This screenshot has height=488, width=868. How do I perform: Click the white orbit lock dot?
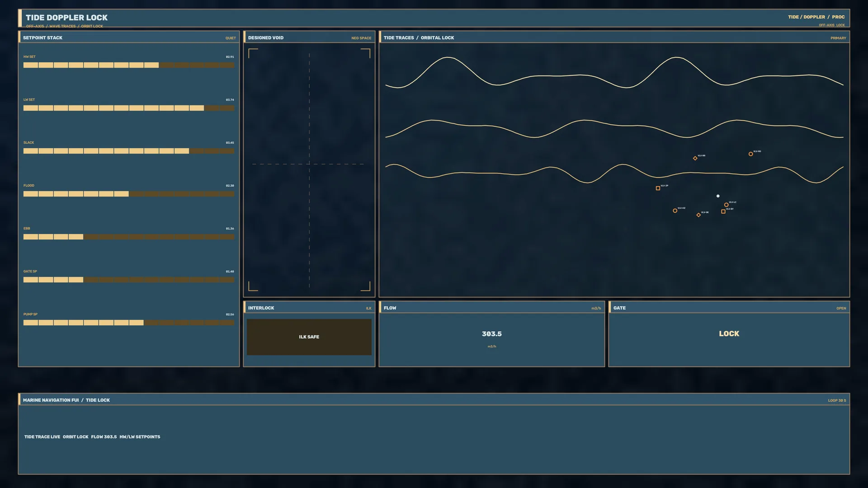(x=718, y=196)
